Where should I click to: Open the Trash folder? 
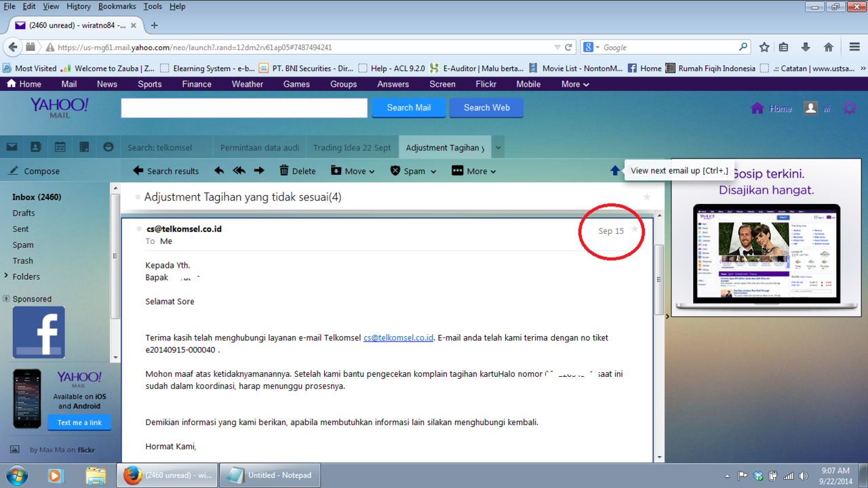[22, 261]
